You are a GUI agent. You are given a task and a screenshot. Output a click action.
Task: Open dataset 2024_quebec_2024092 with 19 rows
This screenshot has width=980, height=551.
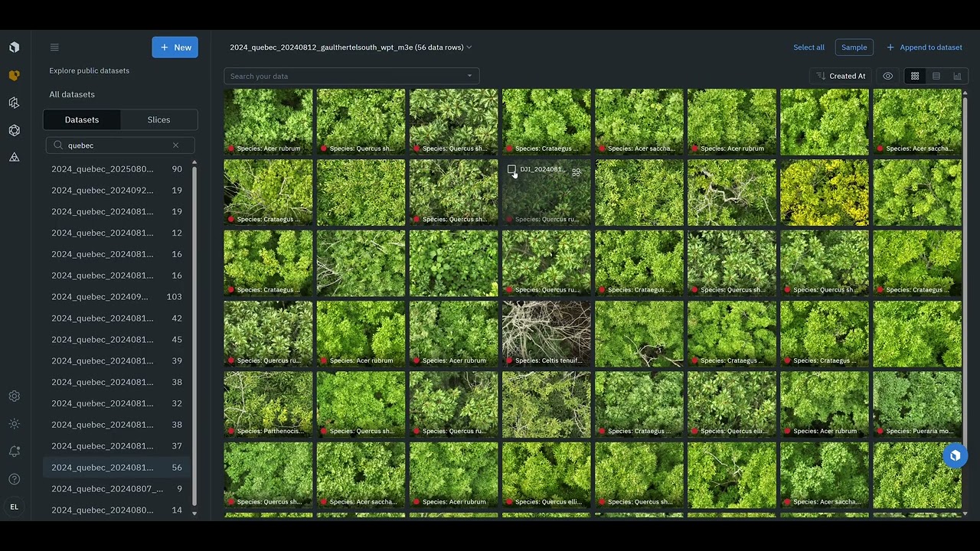click(117, 191)
